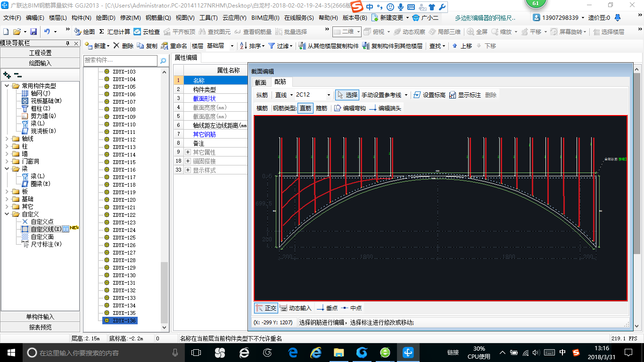
Task: Save project with floppy disk icon
Action: point(33,32)
